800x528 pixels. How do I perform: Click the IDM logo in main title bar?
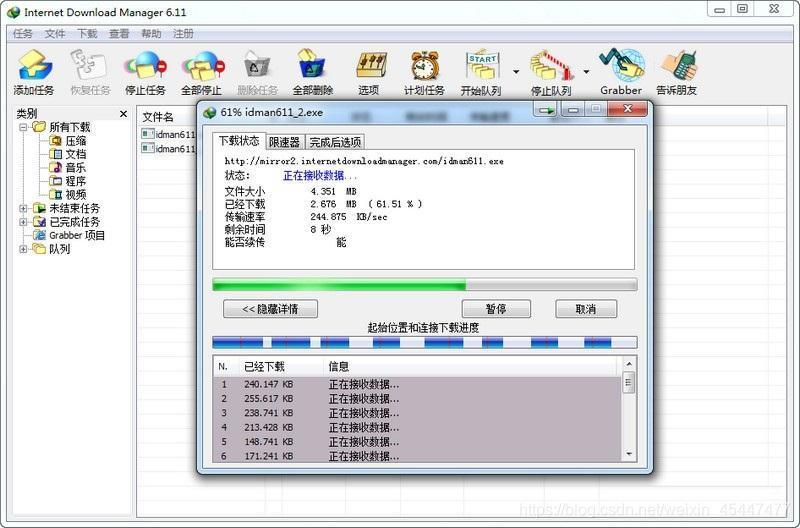pyautogui.click(x=14, y=12)
